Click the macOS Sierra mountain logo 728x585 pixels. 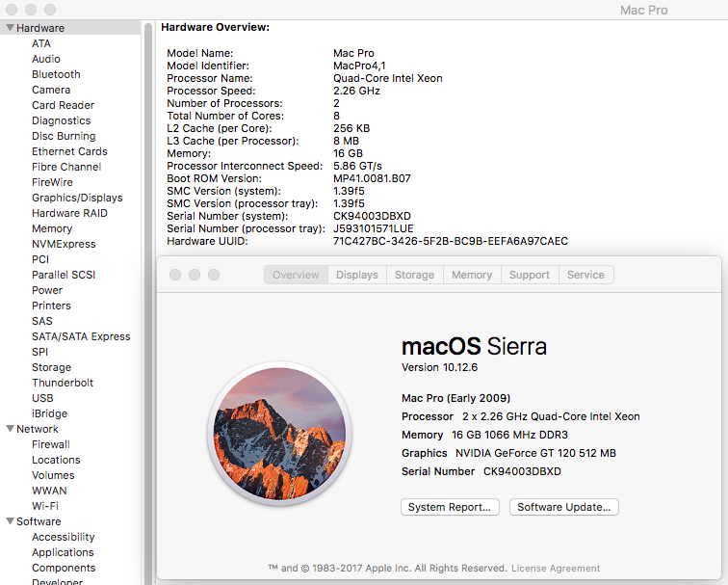pos(279,434)
